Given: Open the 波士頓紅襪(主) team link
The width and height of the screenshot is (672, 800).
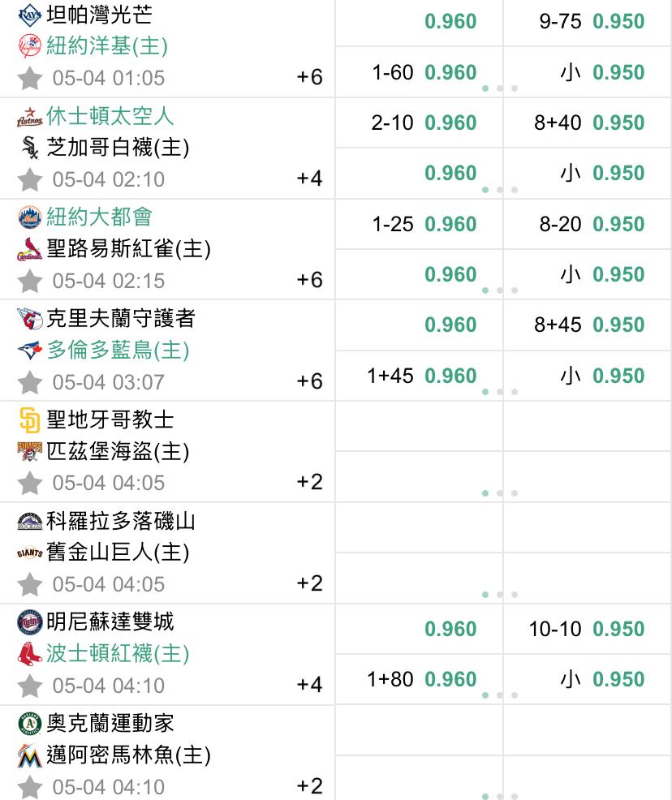Looking at the screenshot, I should point(118,653).
